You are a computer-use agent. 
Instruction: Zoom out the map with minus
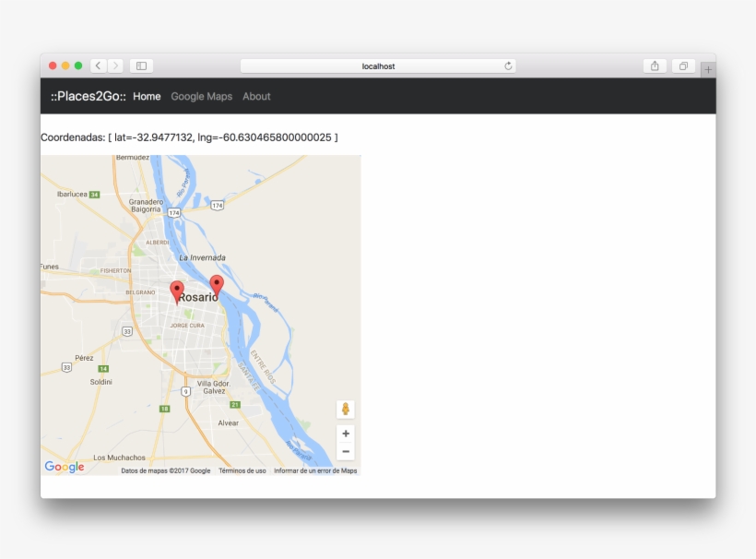pyautogui.click(x=346, y=451)
